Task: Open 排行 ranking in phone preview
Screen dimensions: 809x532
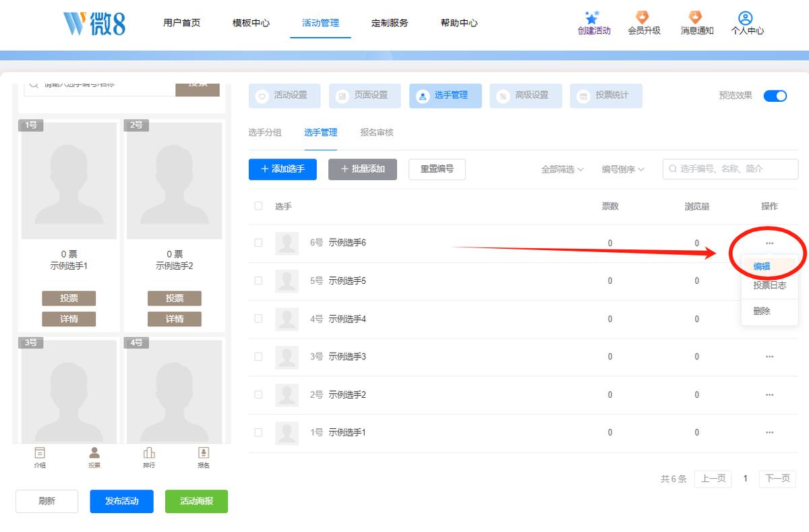Action: pos(149,456)
